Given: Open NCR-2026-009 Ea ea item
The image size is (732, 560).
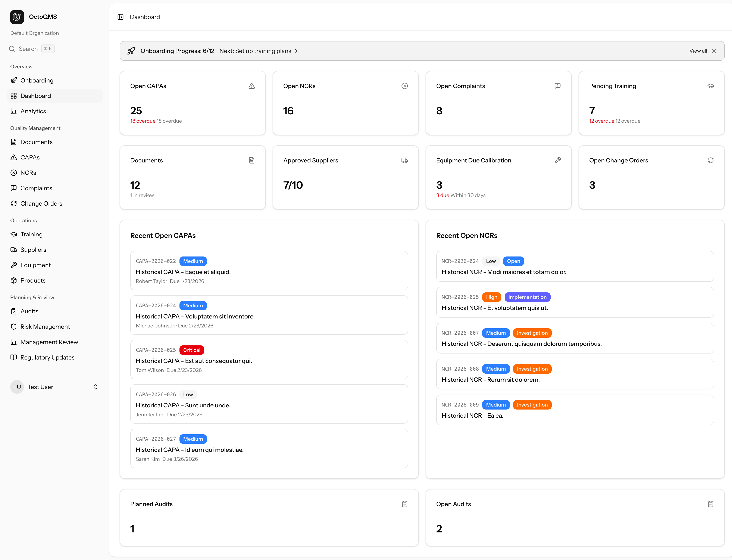Looking at the screenshot, I should 575,410.
